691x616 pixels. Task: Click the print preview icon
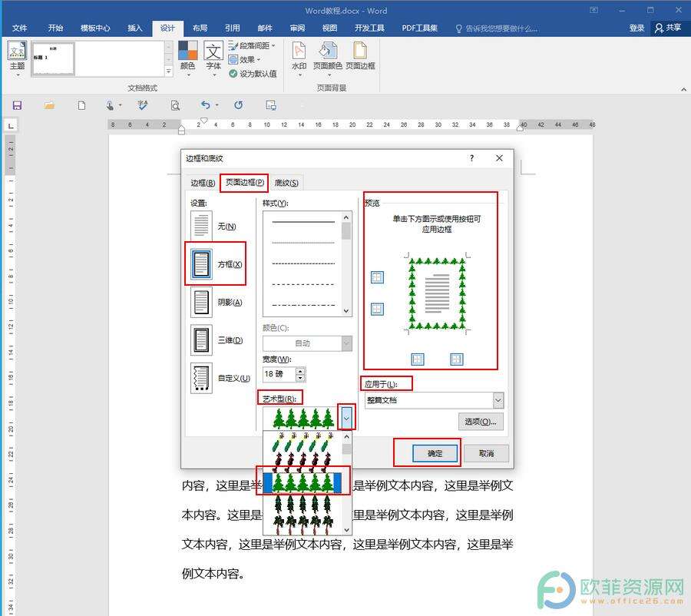175,105
